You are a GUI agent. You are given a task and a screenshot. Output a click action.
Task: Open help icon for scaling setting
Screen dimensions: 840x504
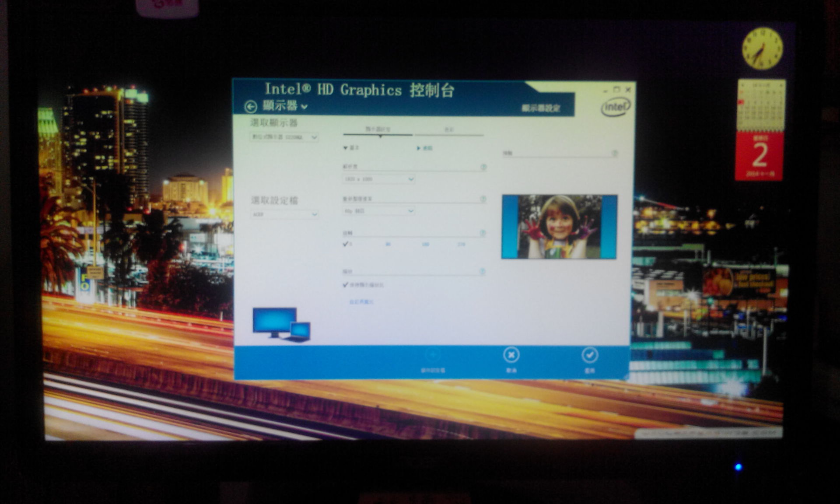pos(482,271)
